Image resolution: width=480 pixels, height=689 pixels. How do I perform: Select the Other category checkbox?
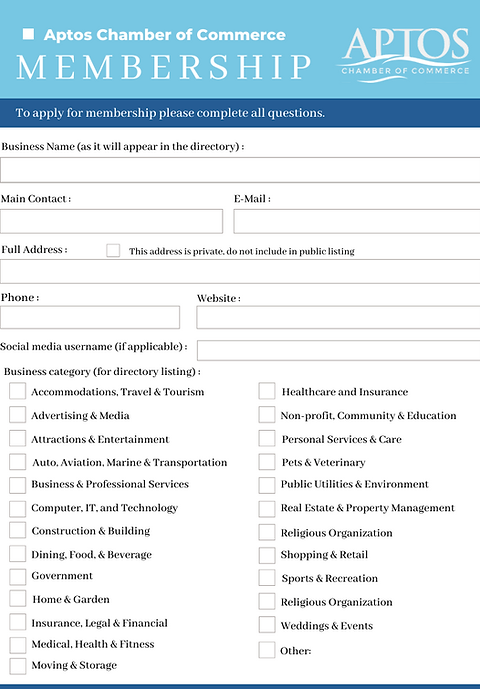(x=267, y=650)
